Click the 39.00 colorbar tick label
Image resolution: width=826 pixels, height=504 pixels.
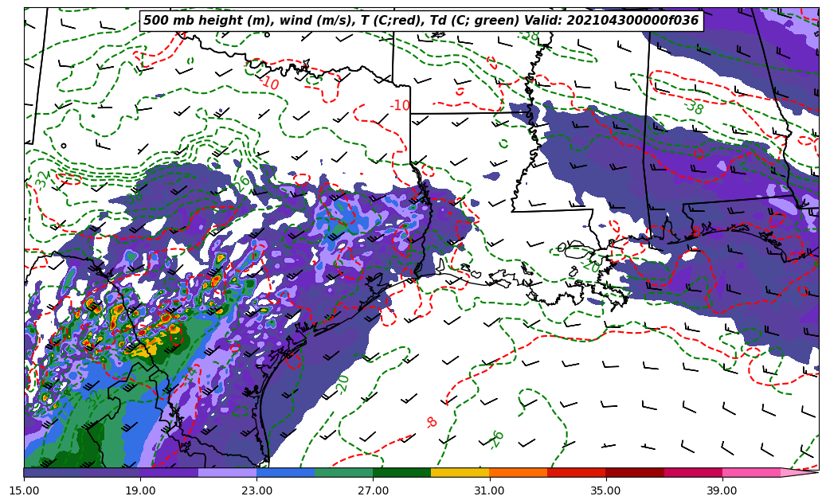(722, 490)
